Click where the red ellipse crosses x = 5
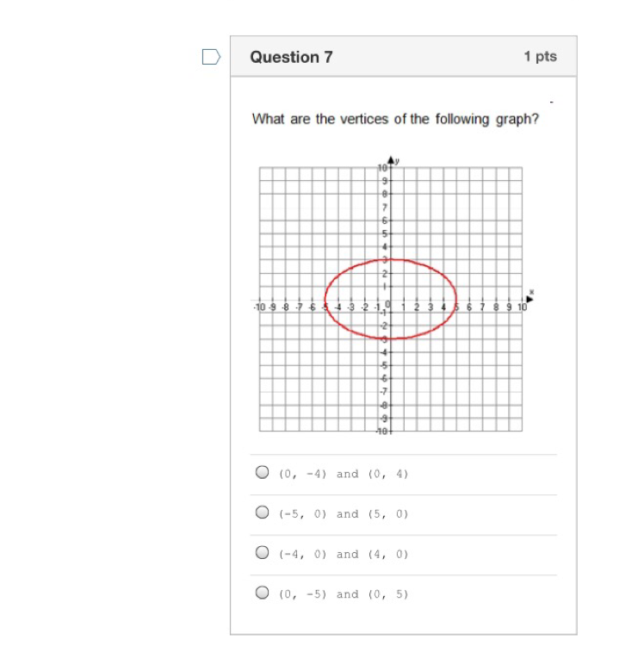644x646 pixels. pyautogui.click(x=456, y=300)
